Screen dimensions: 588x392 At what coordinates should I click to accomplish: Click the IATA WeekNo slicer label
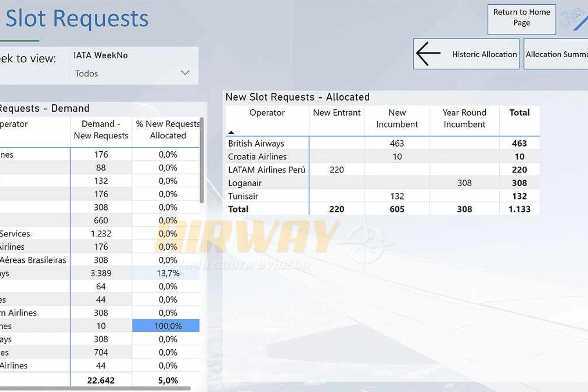click(101, 55)
